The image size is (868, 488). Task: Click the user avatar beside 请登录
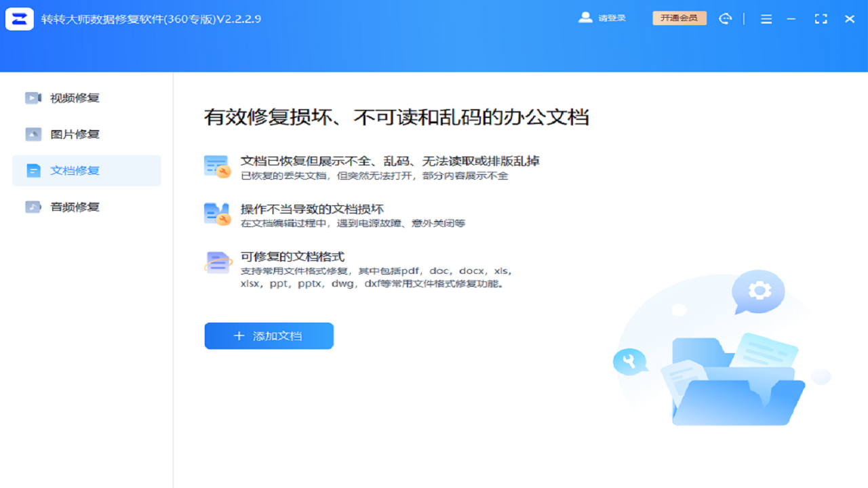point(585,18)
